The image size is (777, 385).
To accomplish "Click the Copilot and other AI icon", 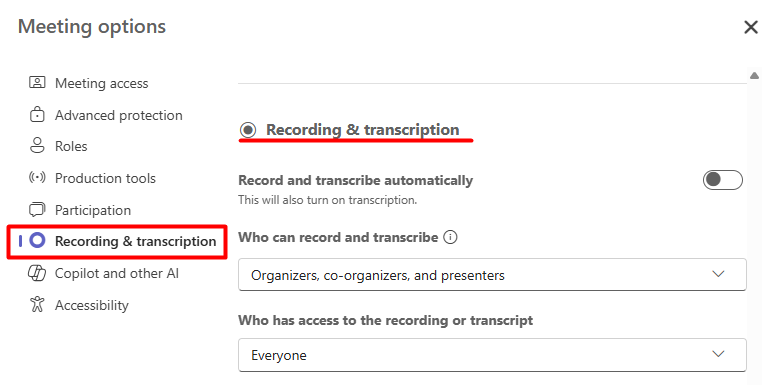I will click(x=37, y=273).
